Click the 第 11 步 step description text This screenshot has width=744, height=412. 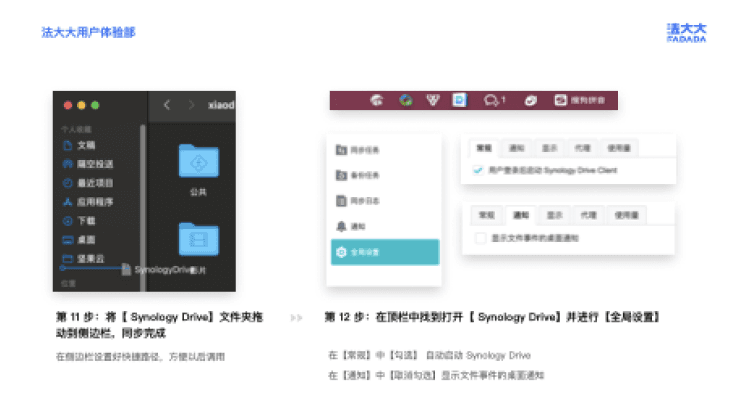tap(159, 325)
